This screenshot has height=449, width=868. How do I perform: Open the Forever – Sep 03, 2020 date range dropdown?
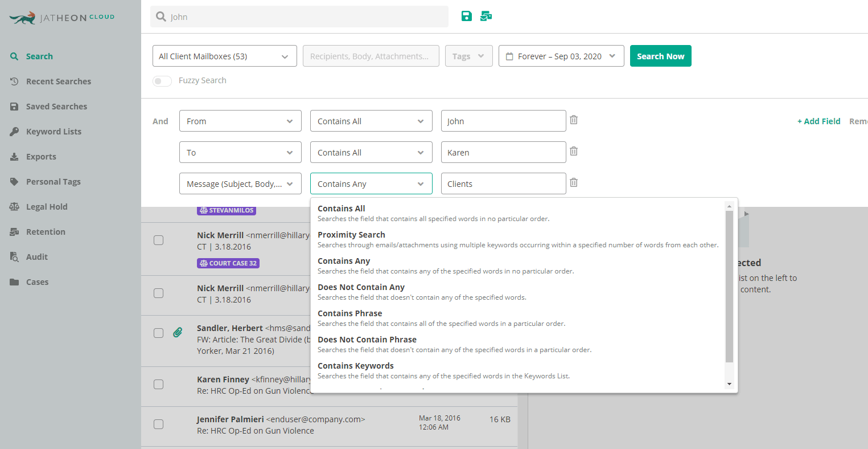point(561,56)
